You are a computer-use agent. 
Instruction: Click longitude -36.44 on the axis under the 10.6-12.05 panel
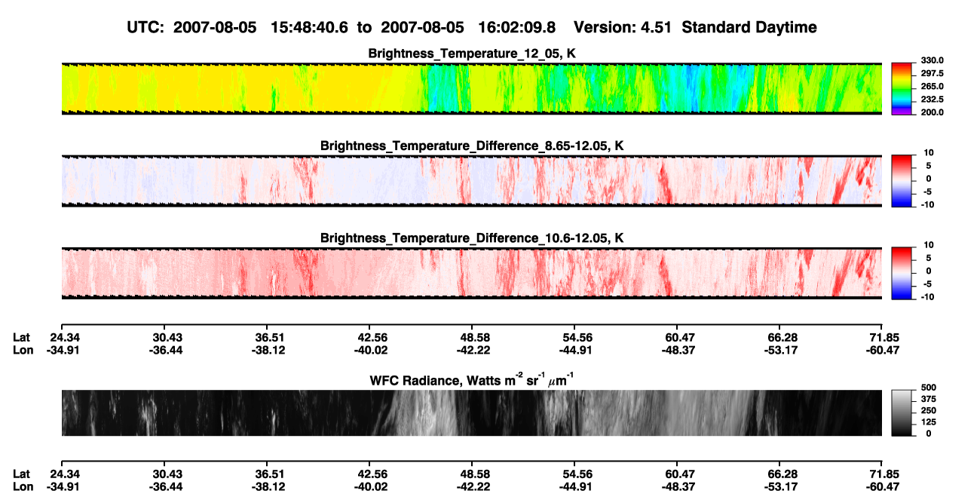165,349
